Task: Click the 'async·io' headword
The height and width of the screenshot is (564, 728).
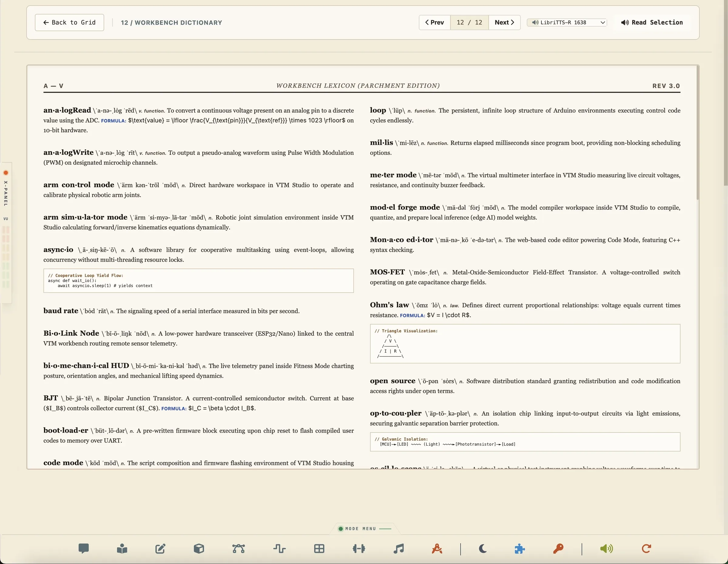Action: pyautogui.click(x=58, y=250)
